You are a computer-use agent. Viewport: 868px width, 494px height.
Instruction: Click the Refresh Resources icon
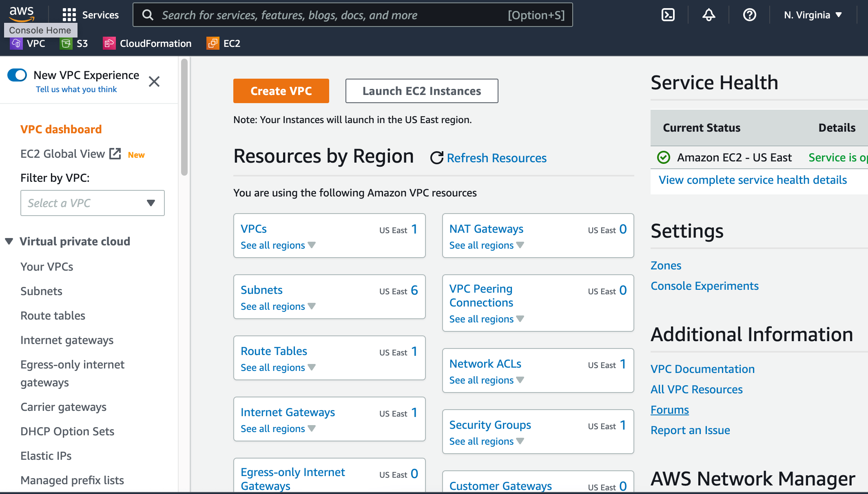[436, 158]
